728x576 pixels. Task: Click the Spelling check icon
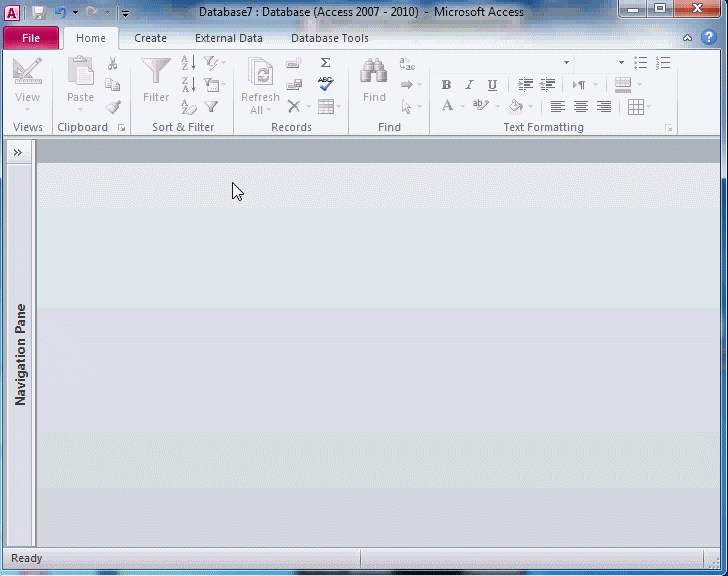(326, 84)
